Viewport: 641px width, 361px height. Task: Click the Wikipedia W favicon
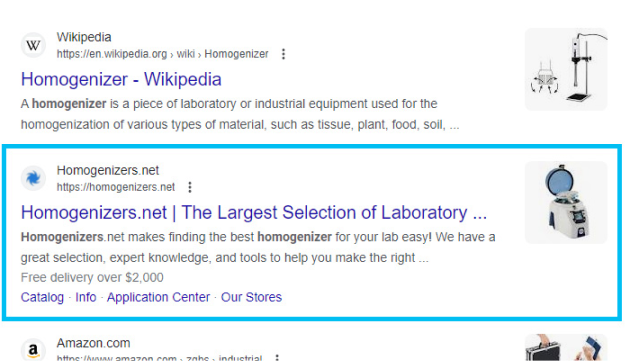click(33, 45)
